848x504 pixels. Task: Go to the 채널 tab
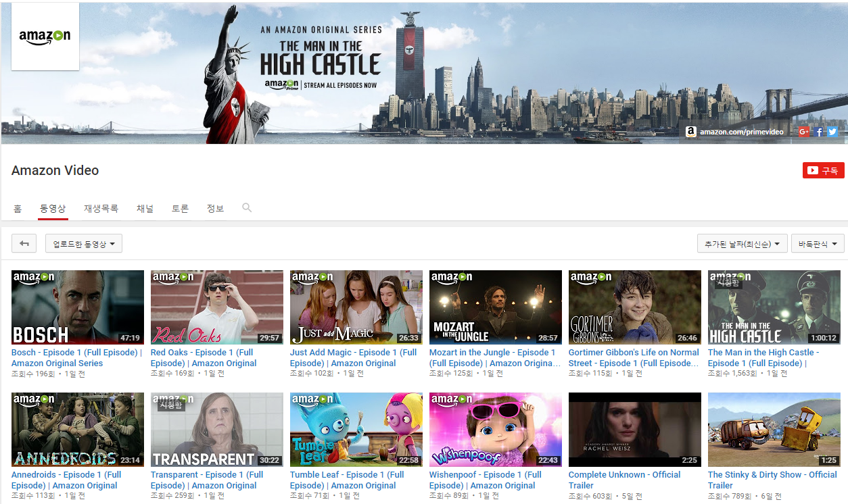pos(145,209)
